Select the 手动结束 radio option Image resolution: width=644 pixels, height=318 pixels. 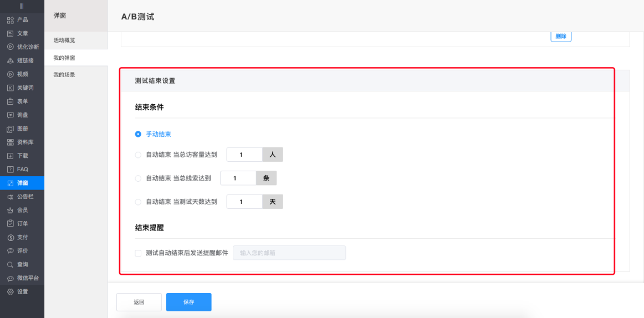138,134
